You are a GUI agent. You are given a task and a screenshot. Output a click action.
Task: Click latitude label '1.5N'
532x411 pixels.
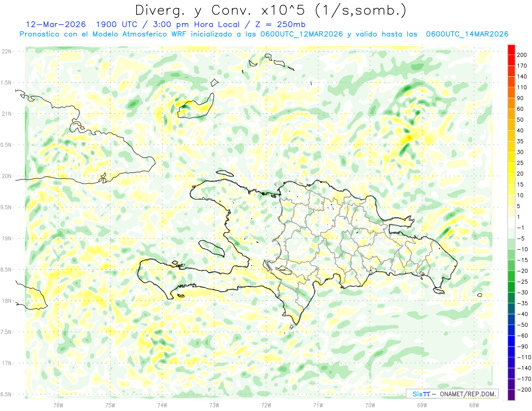pyautogui.click(x=6, y=82)
